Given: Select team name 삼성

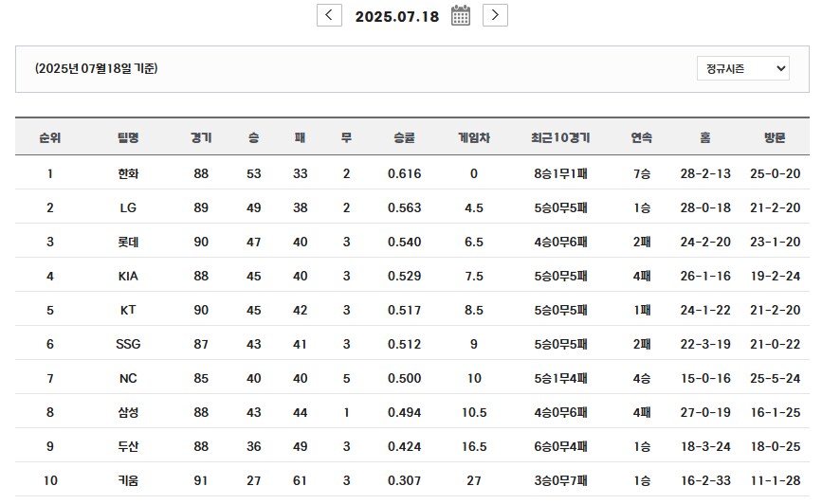Looking at the screenshot, I should click(x=128, y=412).
